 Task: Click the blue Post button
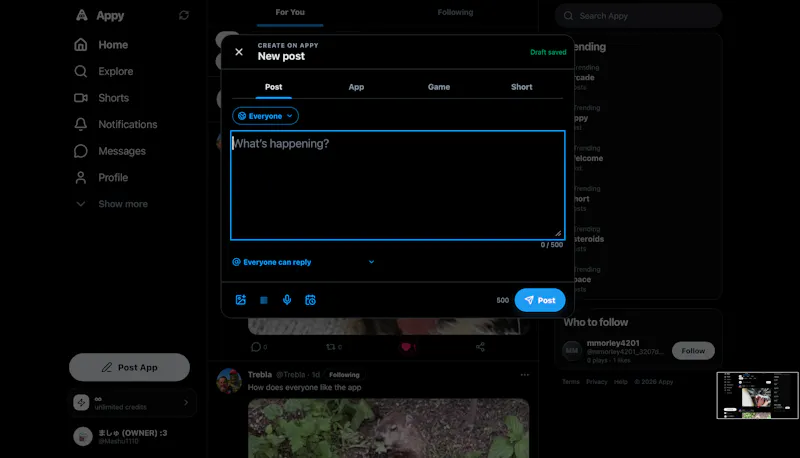coord(540,300)
